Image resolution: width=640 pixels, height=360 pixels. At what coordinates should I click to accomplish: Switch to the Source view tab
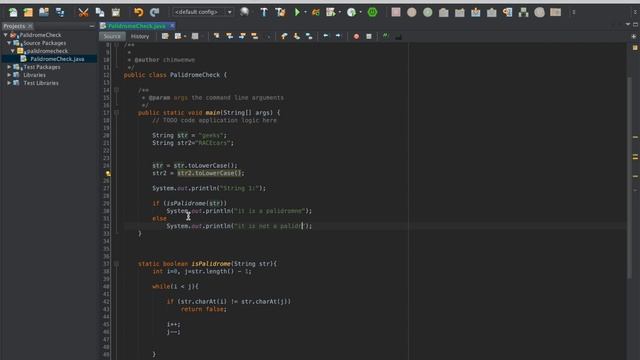(112, 36)
